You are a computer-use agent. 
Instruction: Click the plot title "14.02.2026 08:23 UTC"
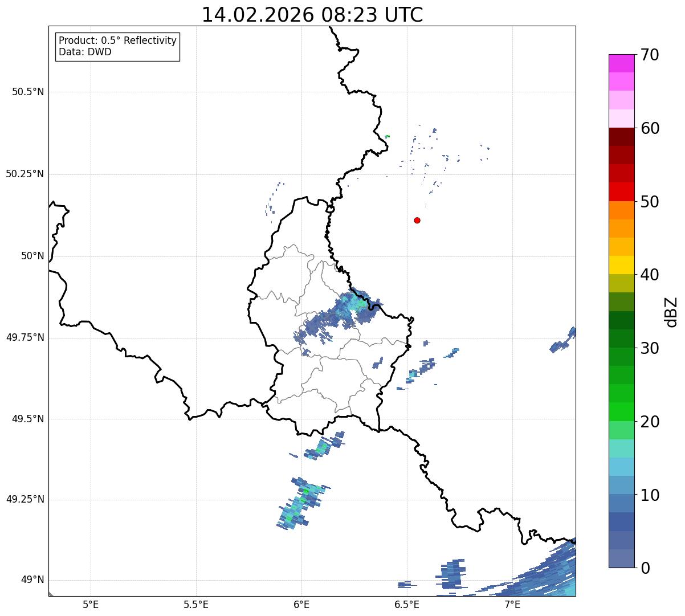pos(312,15)
